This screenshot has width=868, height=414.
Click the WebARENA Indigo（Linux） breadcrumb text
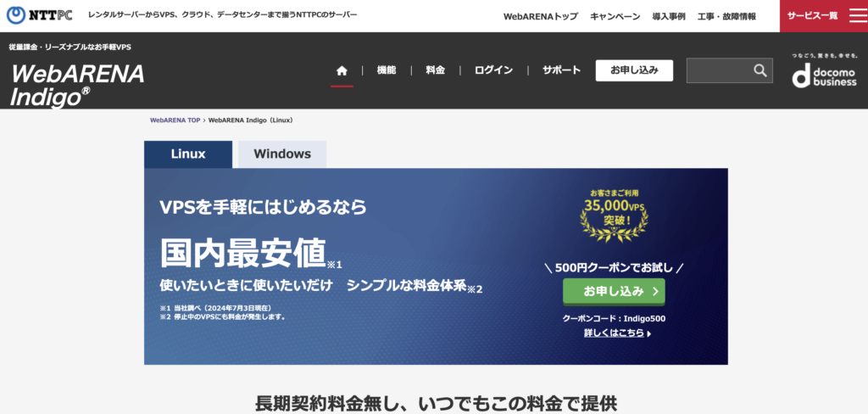251,120
